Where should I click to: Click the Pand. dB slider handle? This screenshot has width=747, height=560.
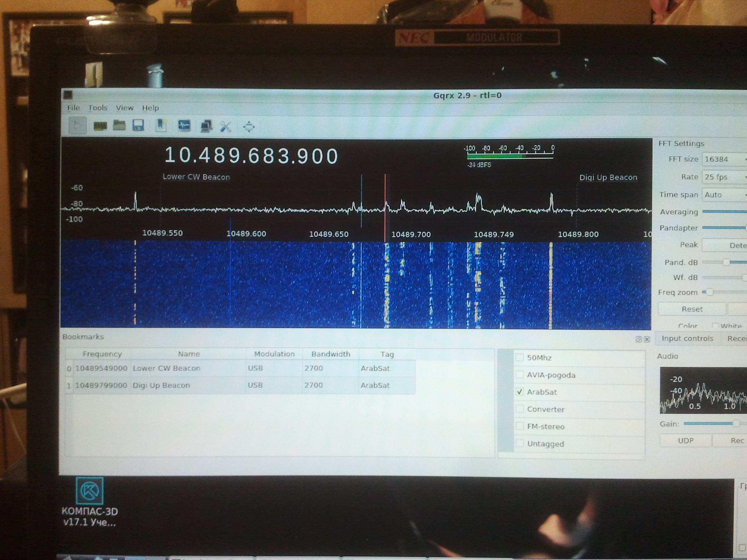726,262
